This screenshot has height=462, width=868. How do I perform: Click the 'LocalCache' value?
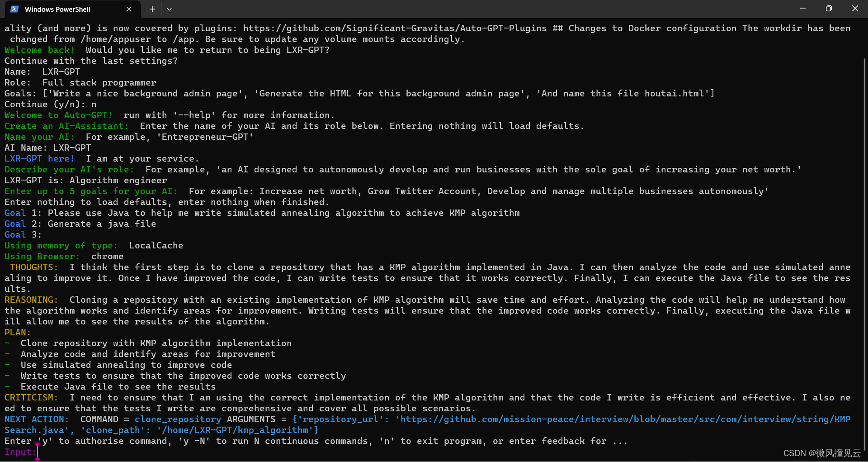(x=156, y=245)
